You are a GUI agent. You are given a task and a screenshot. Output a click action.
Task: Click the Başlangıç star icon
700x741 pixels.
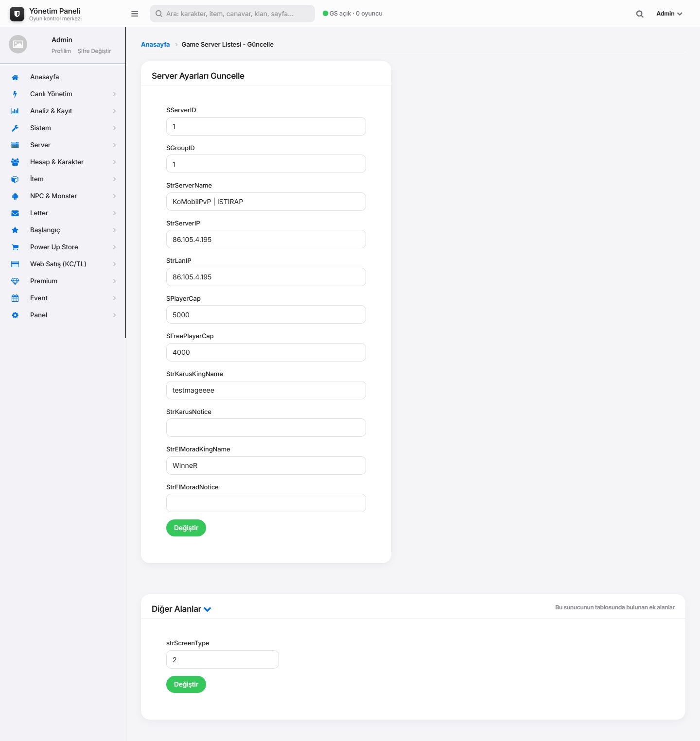[15, 230]
